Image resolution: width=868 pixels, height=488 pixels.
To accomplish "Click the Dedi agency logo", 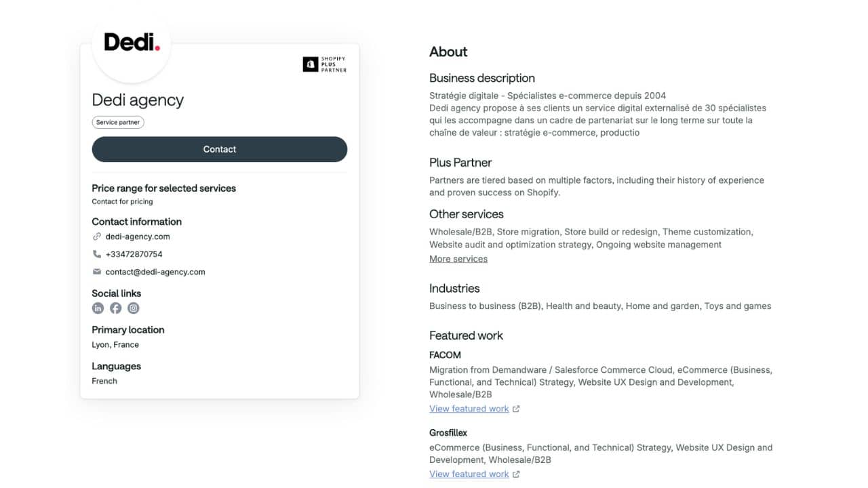I will [x=132, y=43].
